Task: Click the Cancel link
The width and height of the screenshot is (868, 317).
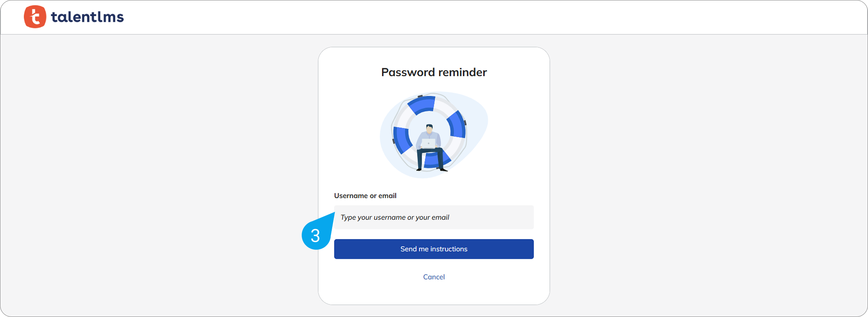Action: 434,277
